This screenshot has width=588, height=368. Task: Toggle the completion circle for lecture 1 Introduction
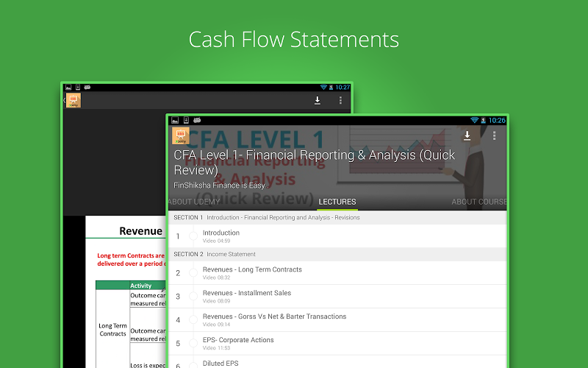point(193,236)
